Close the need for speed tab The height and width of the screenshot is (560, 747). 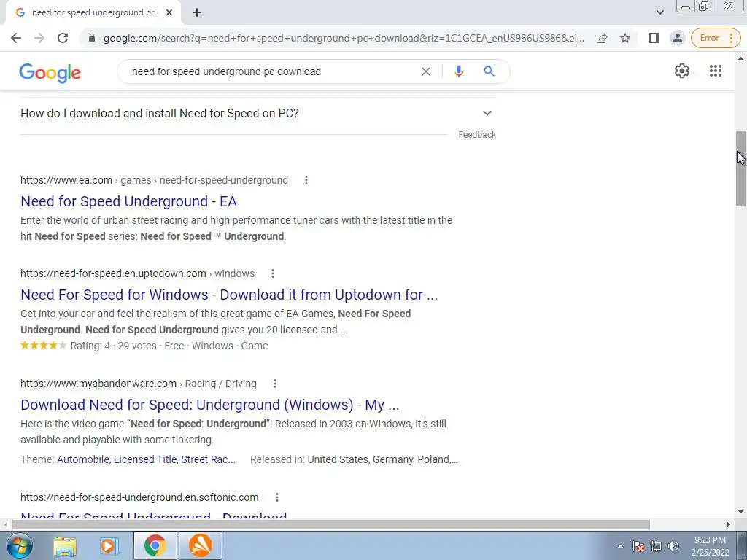[169, 12]
